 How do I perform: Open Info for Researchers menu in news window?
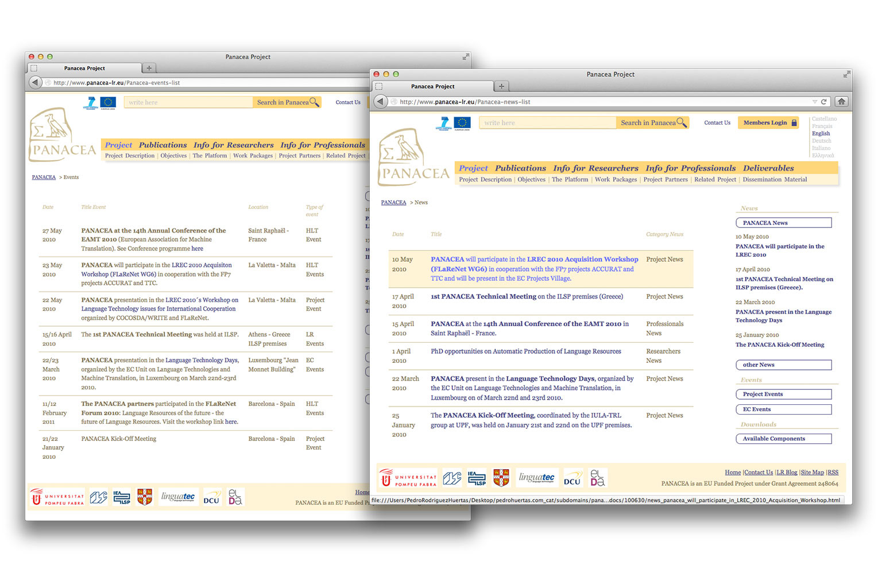[x=595, y=168]
